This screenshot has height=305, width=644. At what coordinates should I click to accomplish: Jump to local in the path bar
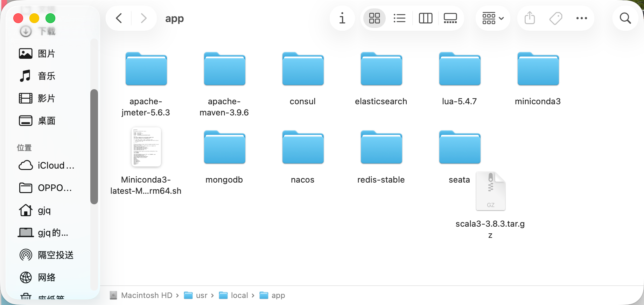click(x=234, y=296)
